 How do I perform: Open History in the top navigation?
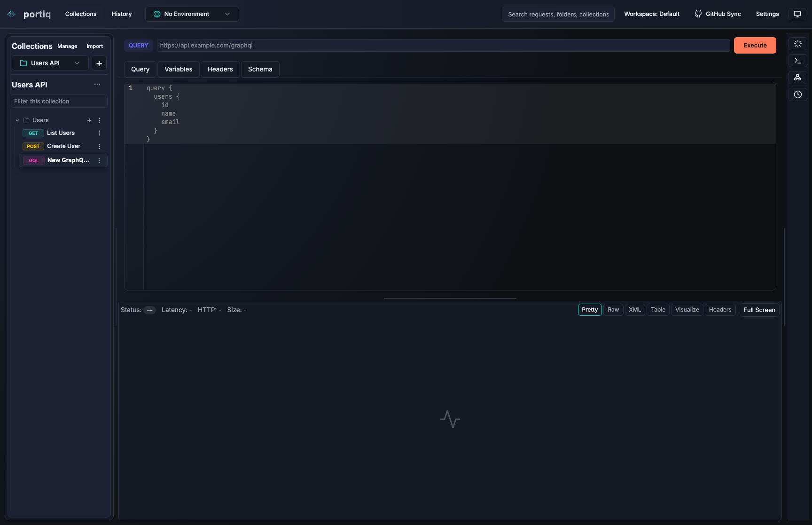tap(122, 14)
